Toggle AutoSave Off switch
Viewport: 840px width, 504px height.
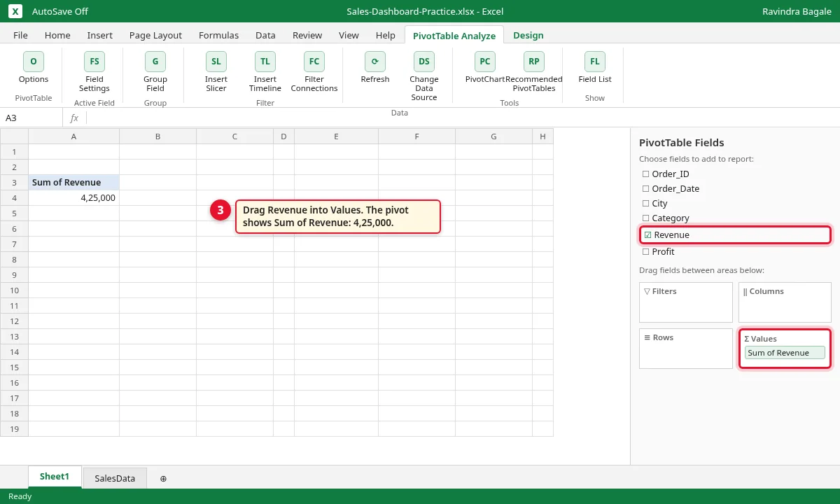[x=60, y=11]
